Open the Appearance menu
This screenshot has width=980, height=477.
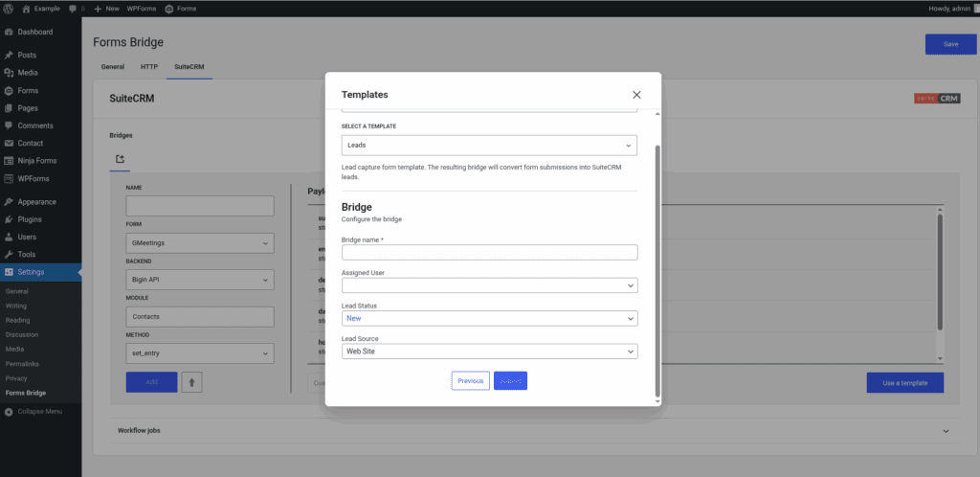tap(40, 202)
